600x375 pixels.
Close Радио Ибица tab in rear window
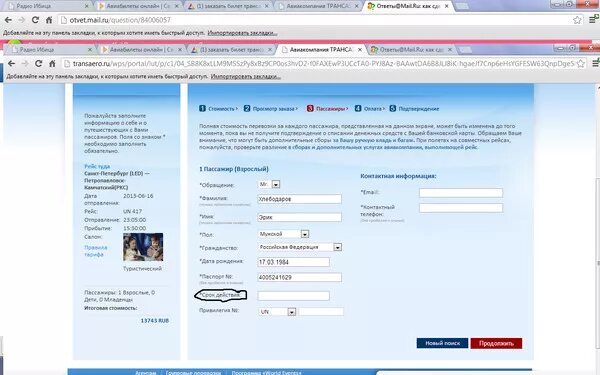[86, 6]
